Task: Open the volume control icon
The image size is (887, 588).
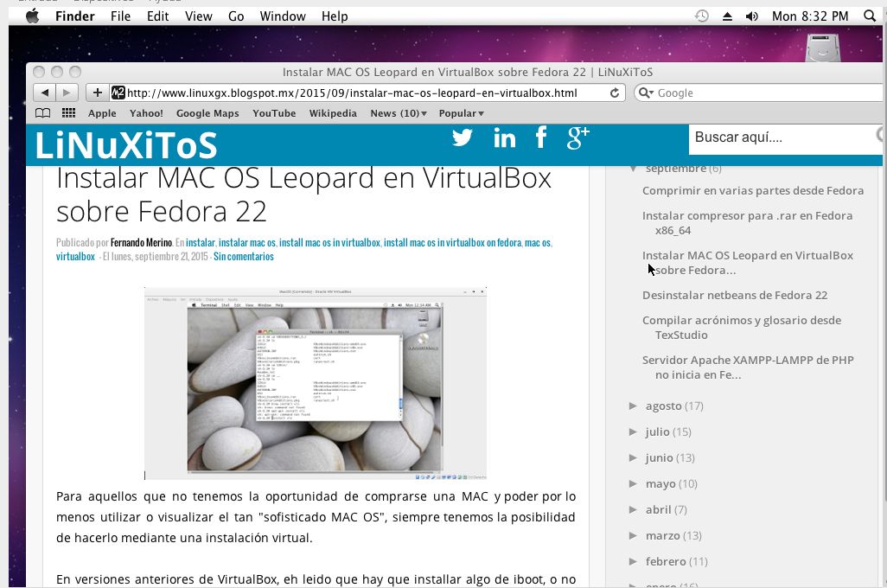Action: tap(752, 16)
